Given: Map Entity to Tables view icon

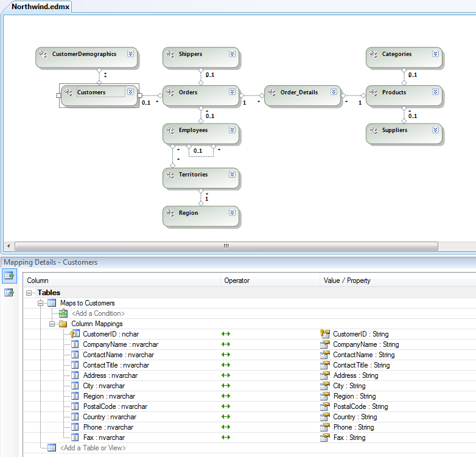Looking at the screenshot, I should coord(9,276).
